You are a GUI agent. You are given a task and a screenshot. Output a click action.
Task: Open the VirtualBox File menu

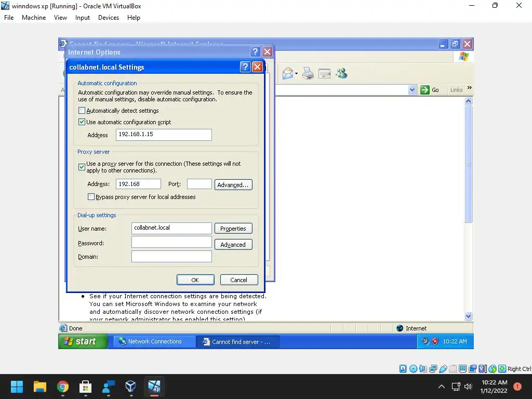9,18
